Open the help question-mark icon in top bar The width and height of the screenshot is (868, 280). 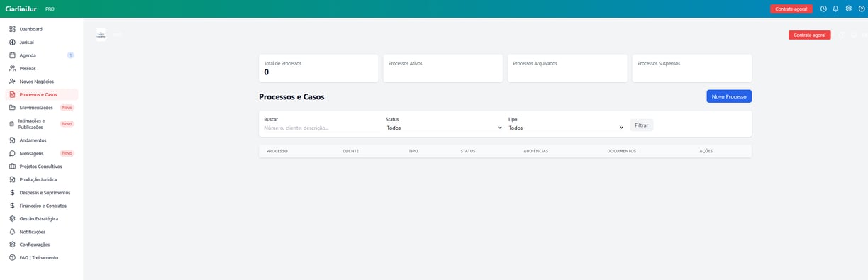pyautogui.click(x=862, y=9)
